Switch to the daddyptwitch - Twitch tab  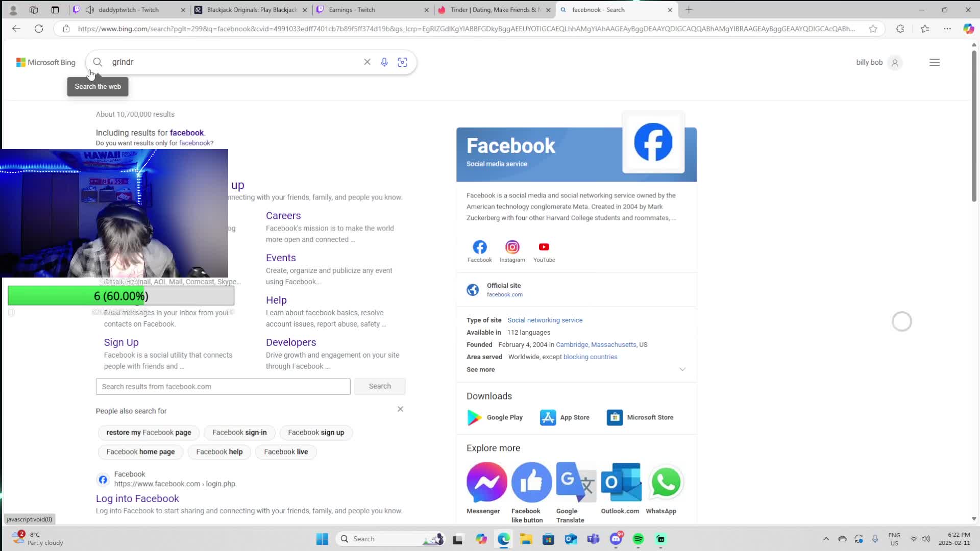click(129, 10)
